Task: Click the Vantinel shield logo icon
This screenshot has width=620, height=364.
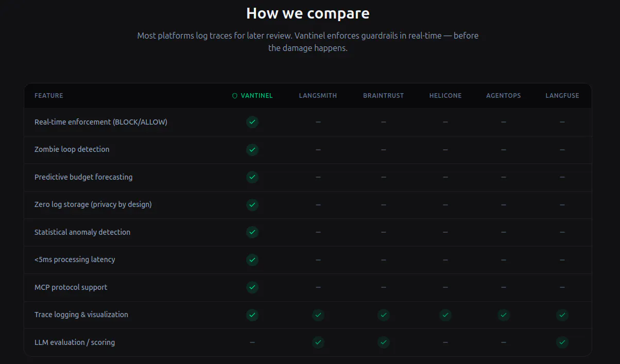Action: point(235,96)
